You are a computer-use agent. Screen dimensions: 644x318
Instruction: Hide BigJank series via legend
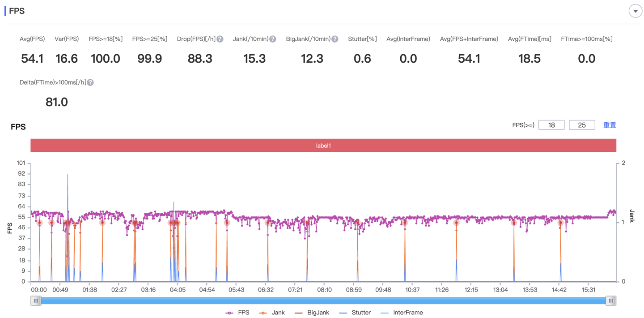312,313
